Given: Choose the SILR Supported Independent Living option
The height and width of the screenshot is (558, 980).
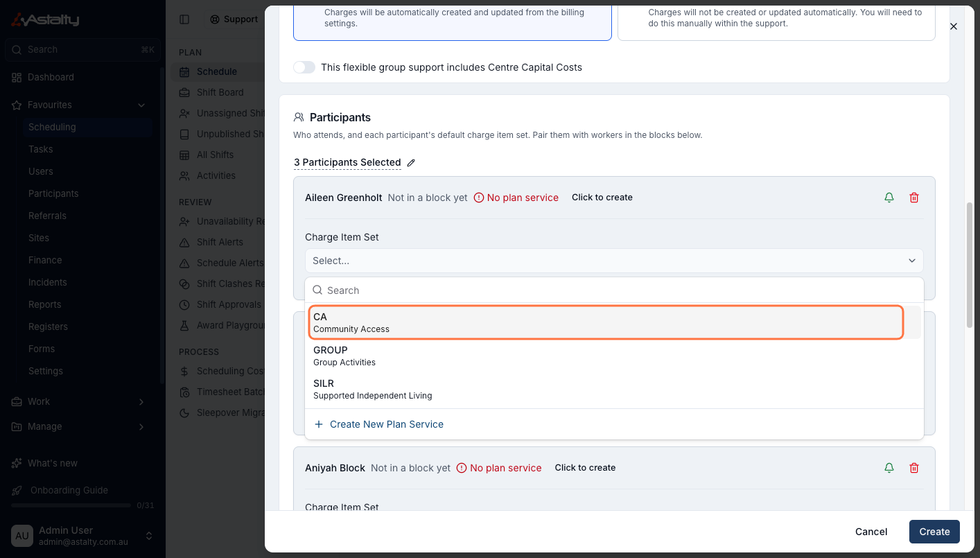Looking at the screenshot, I should (614, 389).
